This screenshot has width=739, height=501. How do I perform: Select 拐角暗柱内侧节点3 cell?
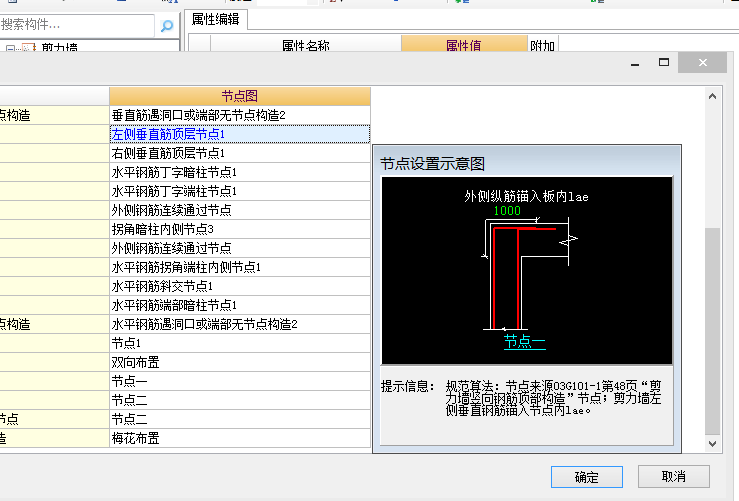(240, 229)
